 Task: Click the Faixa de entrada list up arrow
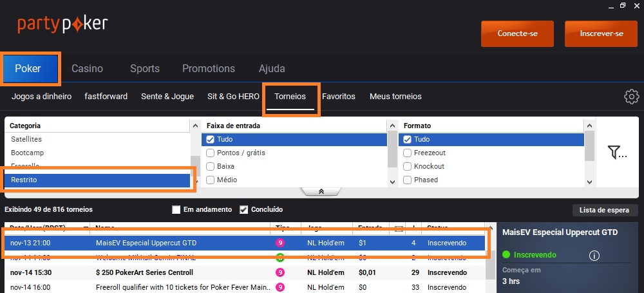pos(392,126)
